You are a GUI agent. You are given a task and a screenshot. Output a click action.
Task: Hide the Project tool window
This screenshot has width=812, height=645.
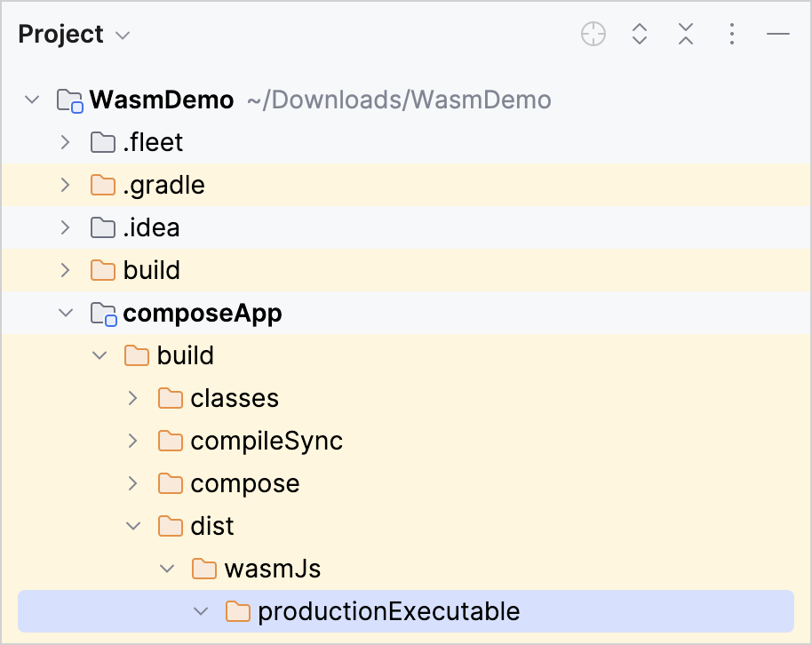click(778, 34)
